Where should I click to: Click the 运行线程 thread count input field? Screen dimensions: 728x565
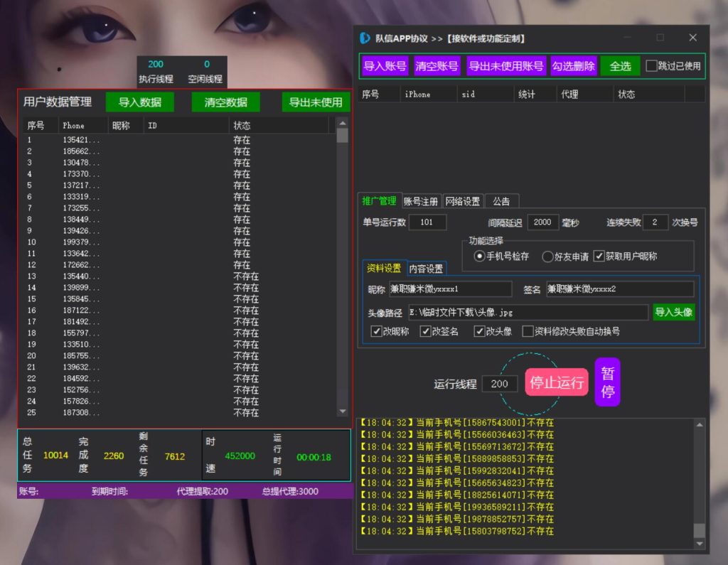click(500, 383)
